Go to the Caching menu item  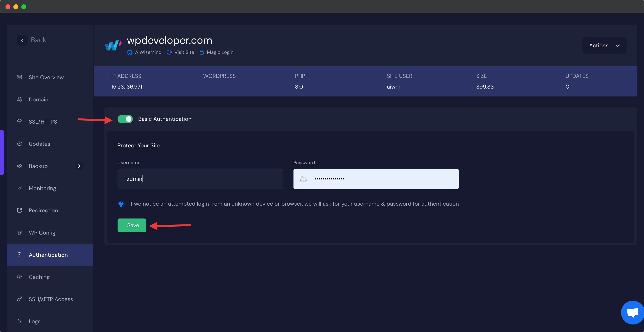coord(39,277)
